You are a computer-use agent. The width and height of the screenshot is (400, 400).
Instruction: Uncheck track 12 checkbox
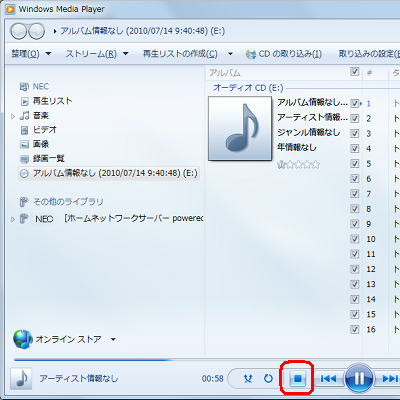355,269
